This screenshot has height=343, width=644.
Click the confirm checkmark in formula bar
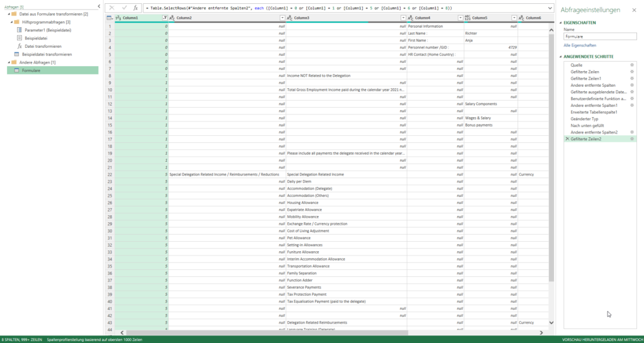click(124, 8)
